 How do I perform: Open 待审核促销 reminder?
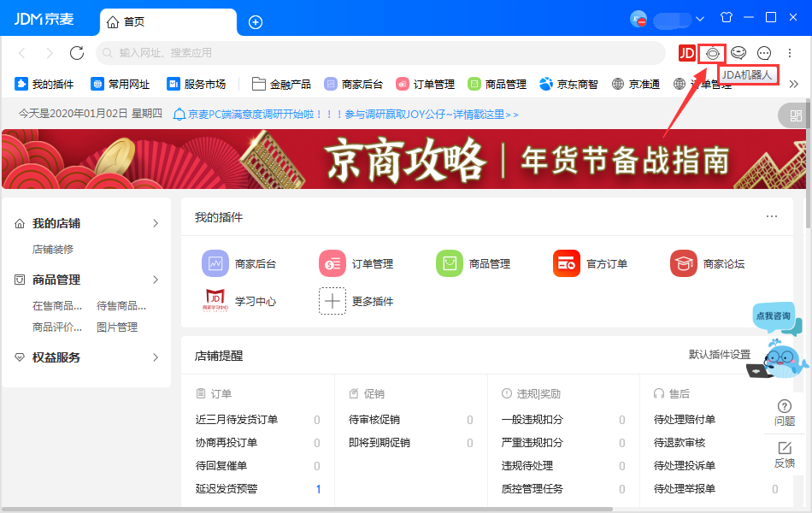[374, 420]
